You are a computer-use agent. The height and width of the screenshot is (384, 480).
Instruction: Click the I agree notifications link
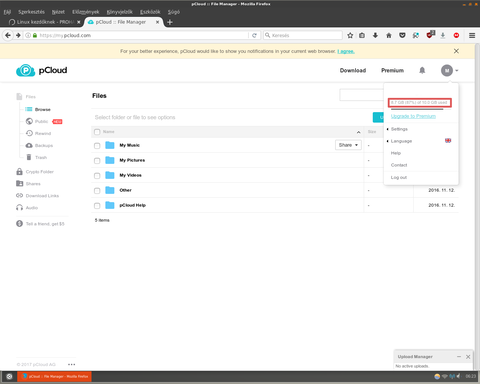pyautogui.click(x=346, y=51)
